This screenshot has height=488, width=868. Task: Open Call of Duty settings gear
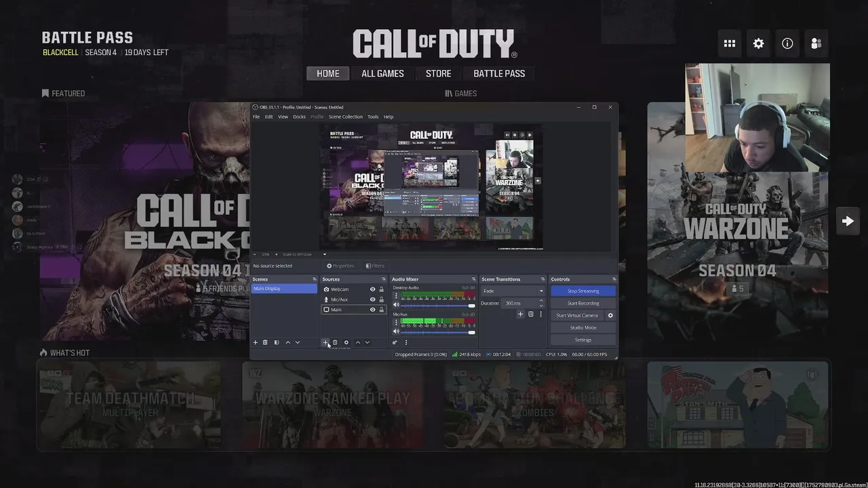(x=759, y=43)
